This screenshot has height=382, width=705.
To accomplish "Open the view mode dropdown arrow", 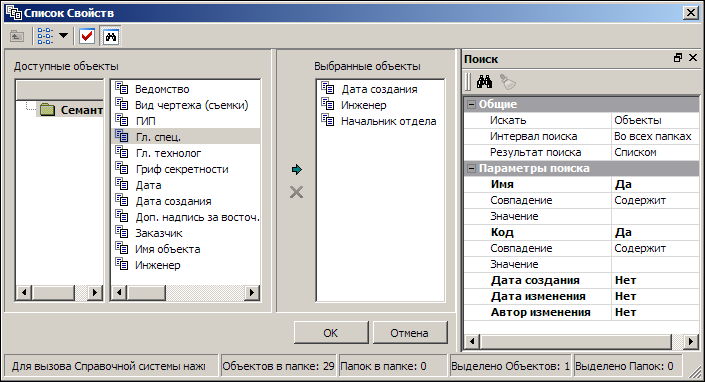I will click(x=63, y=36).
